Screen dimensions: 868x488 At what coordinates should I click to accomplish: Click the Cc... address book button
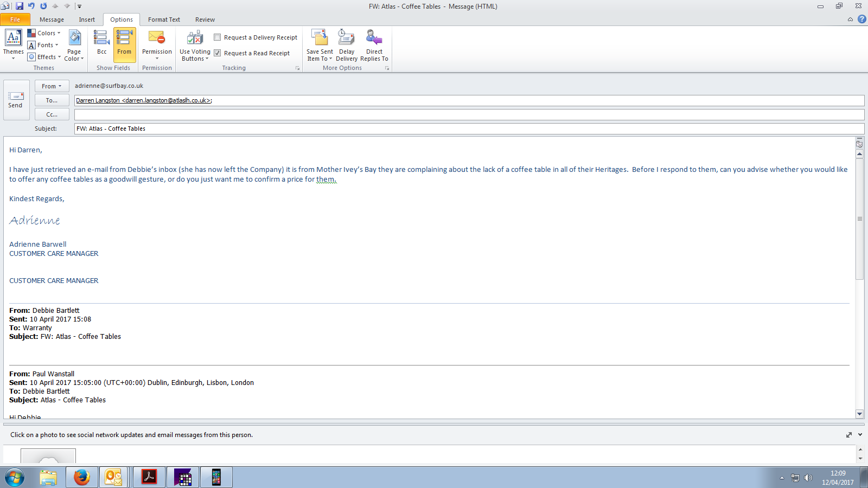[52, 114]
